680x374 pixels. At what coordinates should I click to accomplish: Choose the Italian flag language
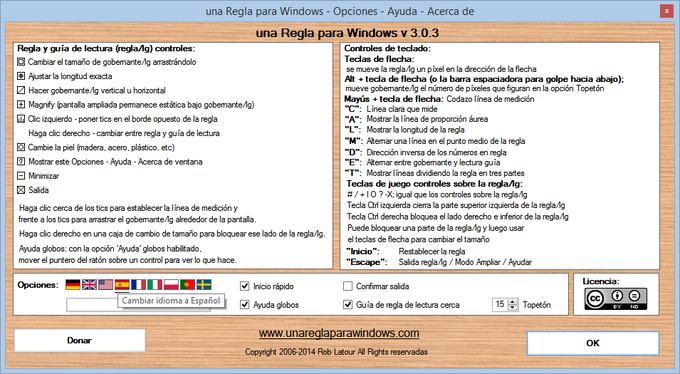tap(155, 285)
